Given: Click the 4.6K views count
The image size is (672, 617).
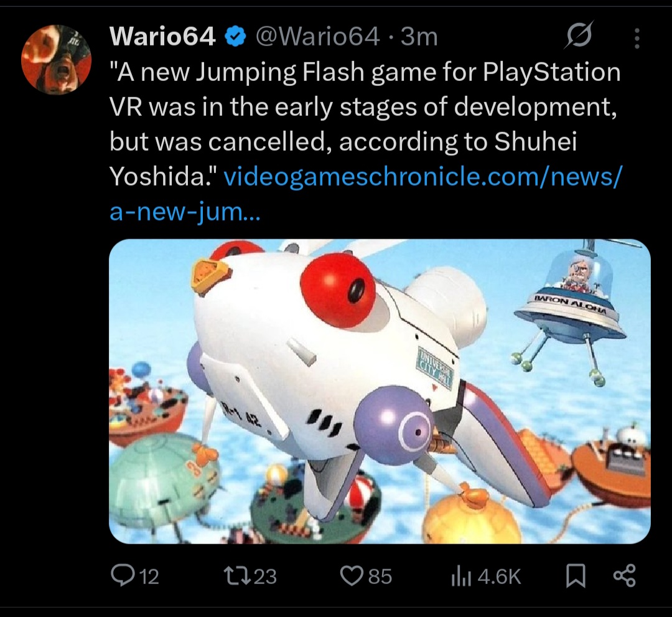Looking at the screenshot, I should point(499,577).
